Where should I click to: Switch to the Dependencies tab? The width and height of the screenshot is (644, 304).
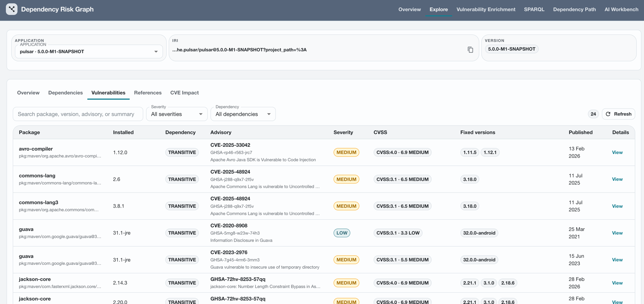click(x=65, y=93)
